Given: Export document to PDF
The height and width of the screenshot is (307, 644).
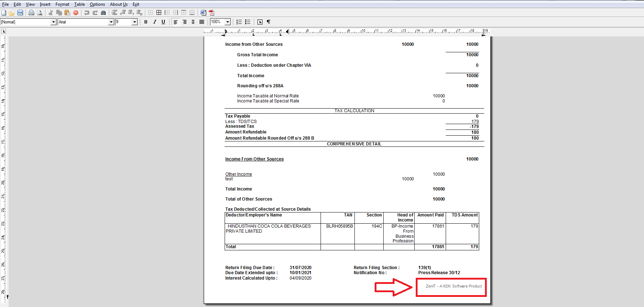Looking at the screenshot, I should pyautogui.click(x=212, y=13).
